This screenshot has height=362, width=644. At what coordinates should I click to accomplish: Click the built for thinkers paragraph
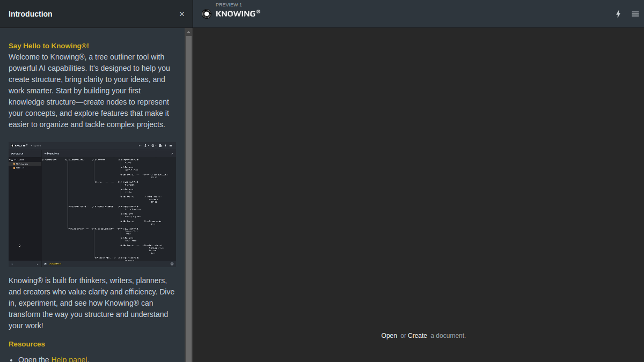coord(91,303)
